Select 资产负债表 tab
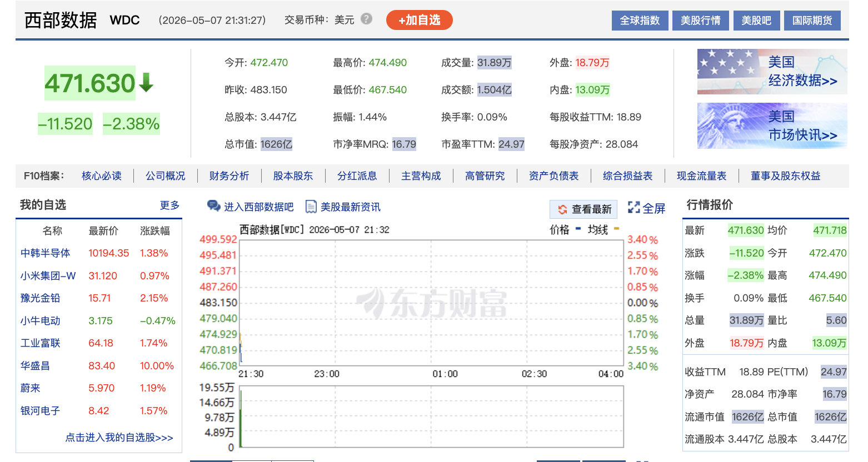 [x=554, y=176]
